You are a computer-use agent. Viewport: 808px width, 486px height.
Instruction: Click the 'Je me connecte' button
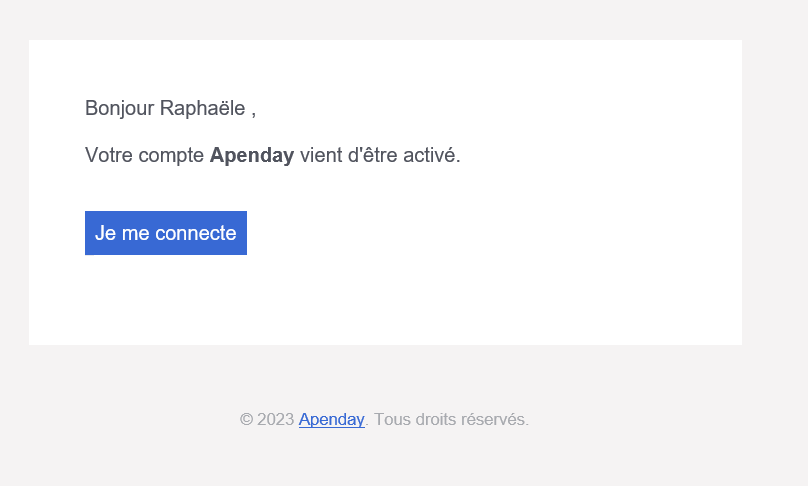pos(166,233)
